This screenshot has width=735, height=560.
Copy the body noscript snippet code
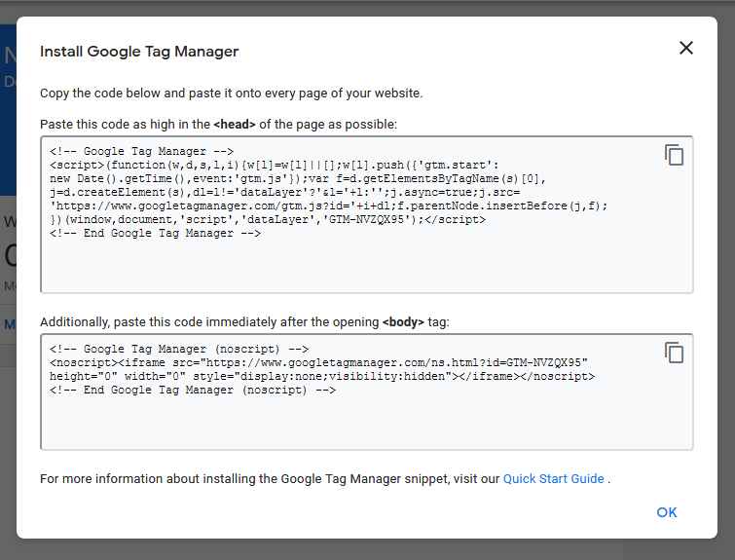674,353
